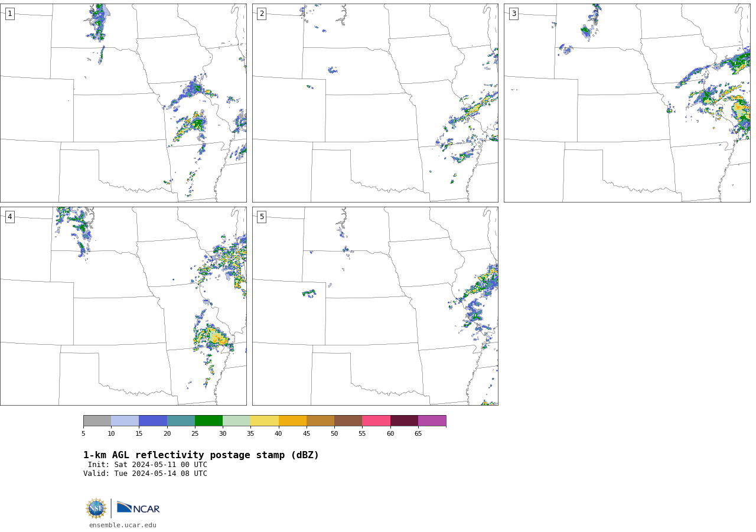
Task: Click the colorbar tick label 65
Action: pos(418,434)
